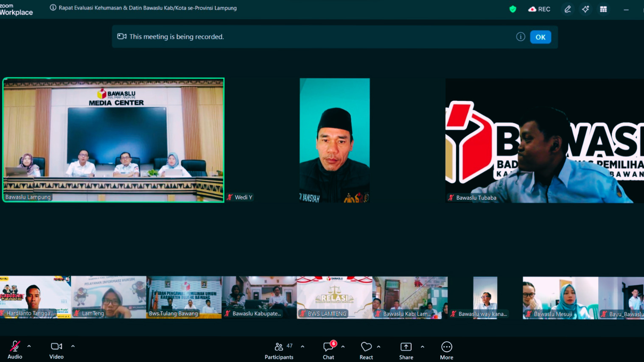This screenshot has height=362, width=644.
Task: Click the muted mic icon beside Bawaslu Mesuji
Action: pyautogui.click(x=529, y=314)
